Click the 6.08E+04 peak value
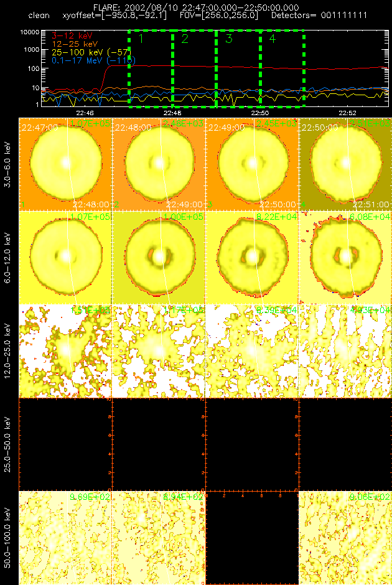 [x=370, y=217]
